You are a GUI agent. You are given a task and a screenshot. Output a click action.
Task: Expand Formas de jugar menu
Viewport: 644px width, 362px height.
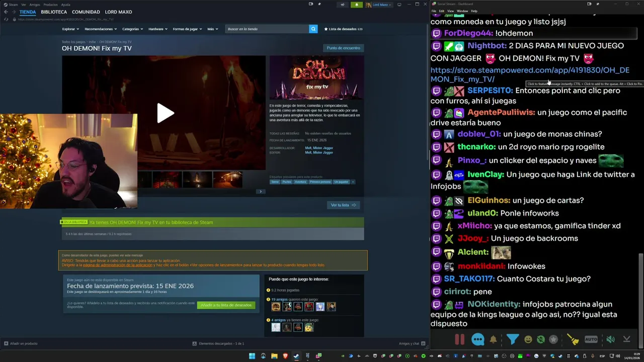point(187,29)
